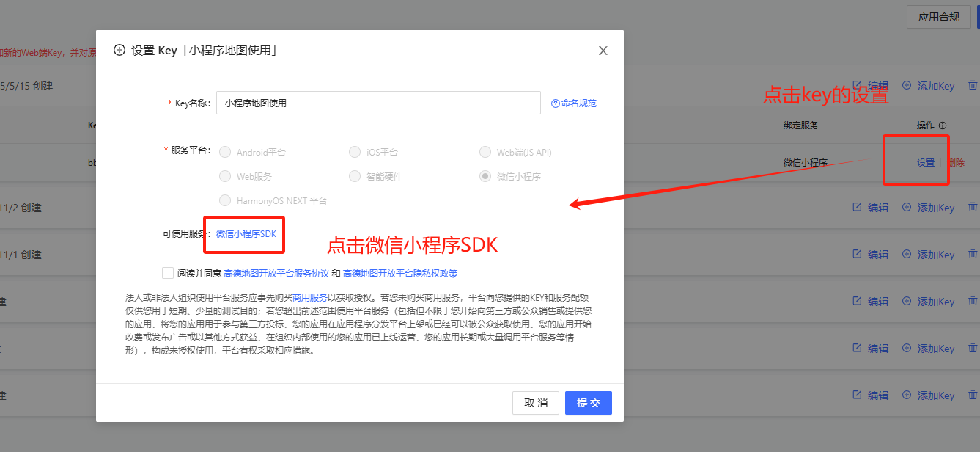Click 编辑 for the app created 5/5/15
Screen dimensions: 980x452
coord(871,86)
